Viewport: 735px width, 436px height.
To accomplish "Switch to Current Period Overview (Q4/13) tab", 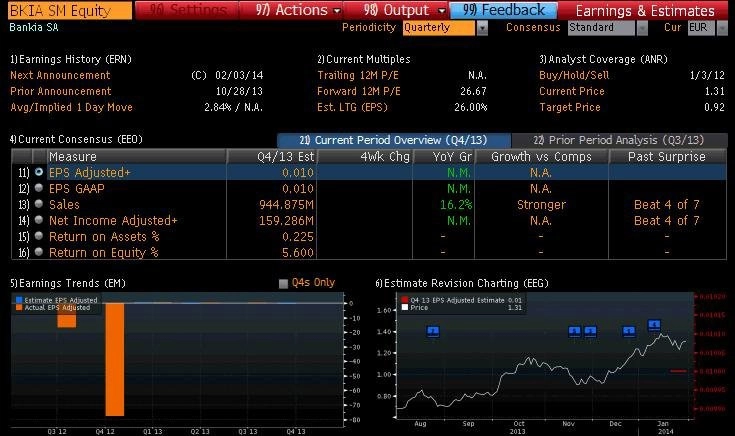I will (394, 140).
